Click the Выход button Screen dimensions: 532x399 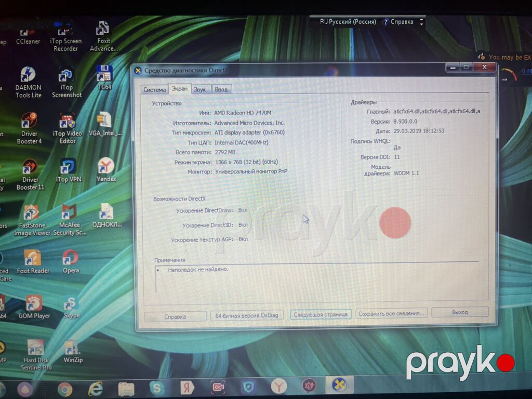click(x=460, y=312)
